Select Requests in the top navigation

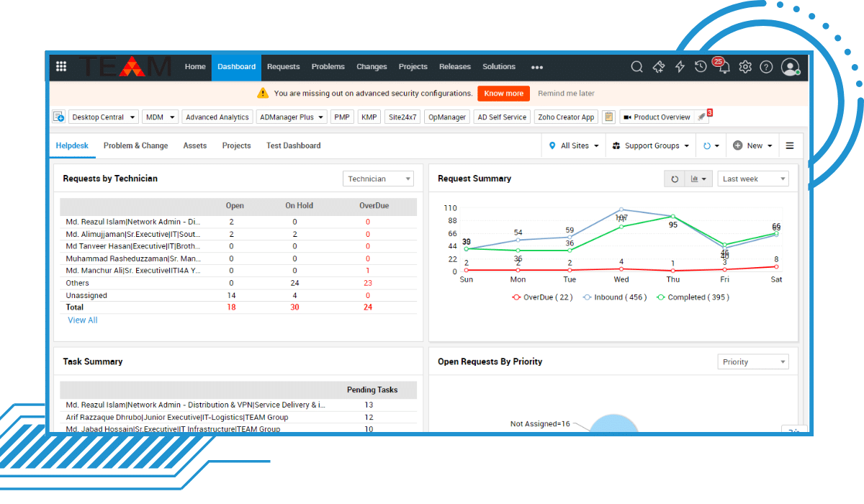(x=283, y=66)
